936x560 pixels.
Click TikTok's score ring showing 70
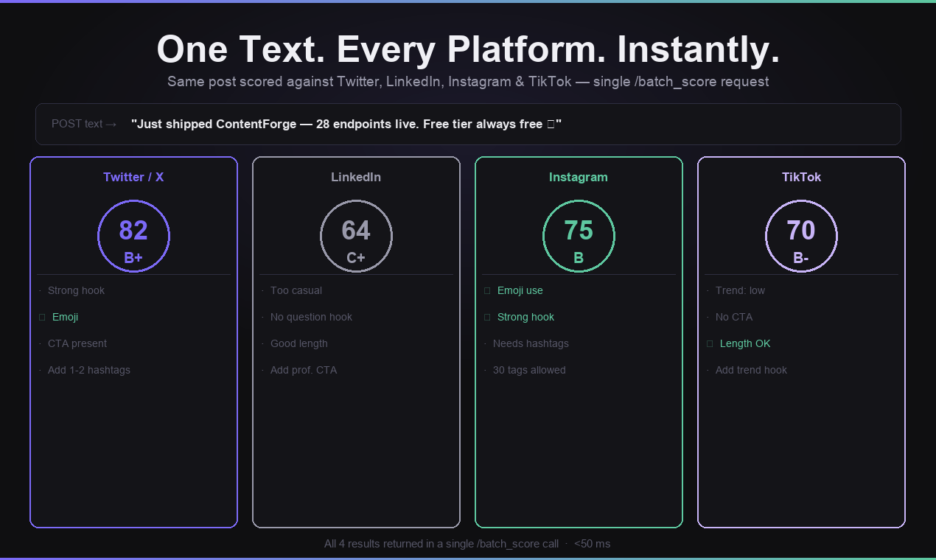(x=801, y=236)
